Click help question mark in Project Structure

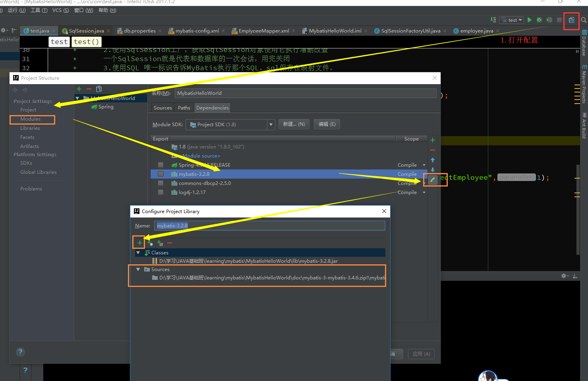(20, 352)
